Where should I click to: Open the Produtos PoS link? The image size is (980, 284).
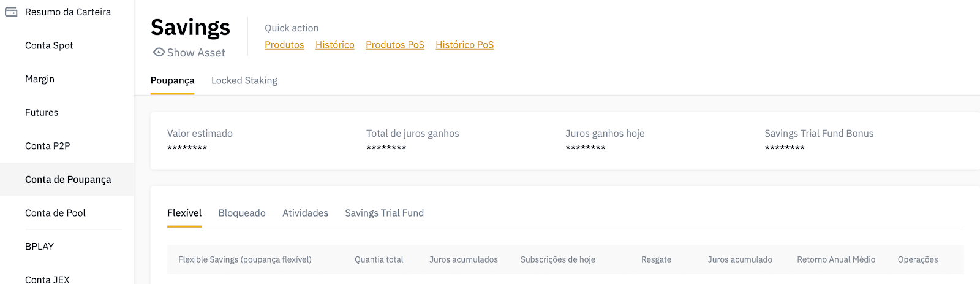click(395, 45)
